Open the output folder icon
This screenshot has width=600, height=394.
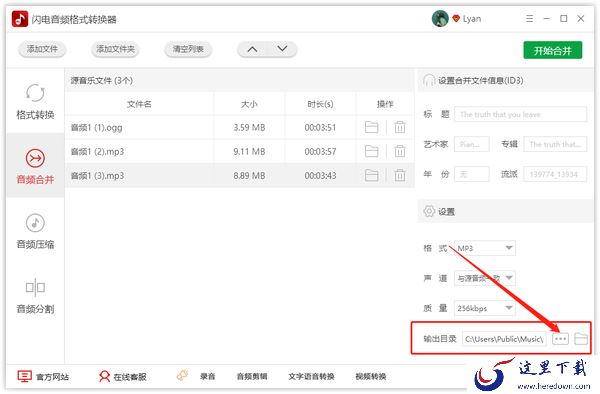[x=581, y=339]
